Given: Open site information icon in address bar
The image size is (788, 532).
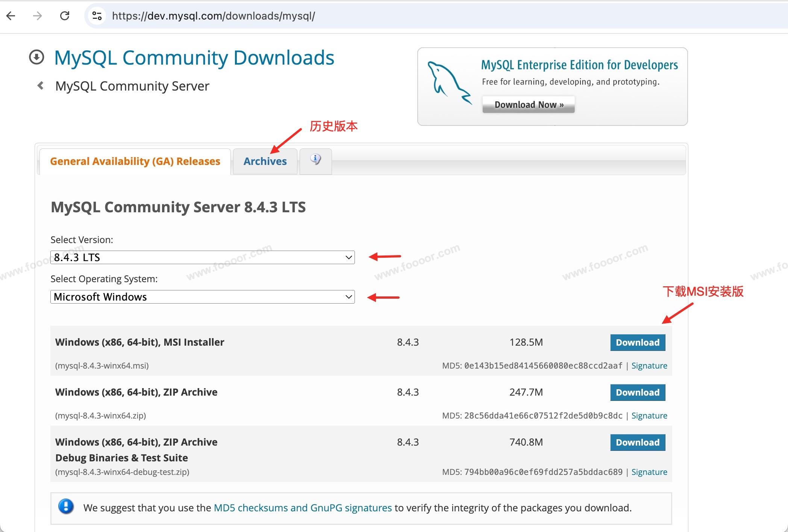Looking at the screenshot, I should [97, 16].
